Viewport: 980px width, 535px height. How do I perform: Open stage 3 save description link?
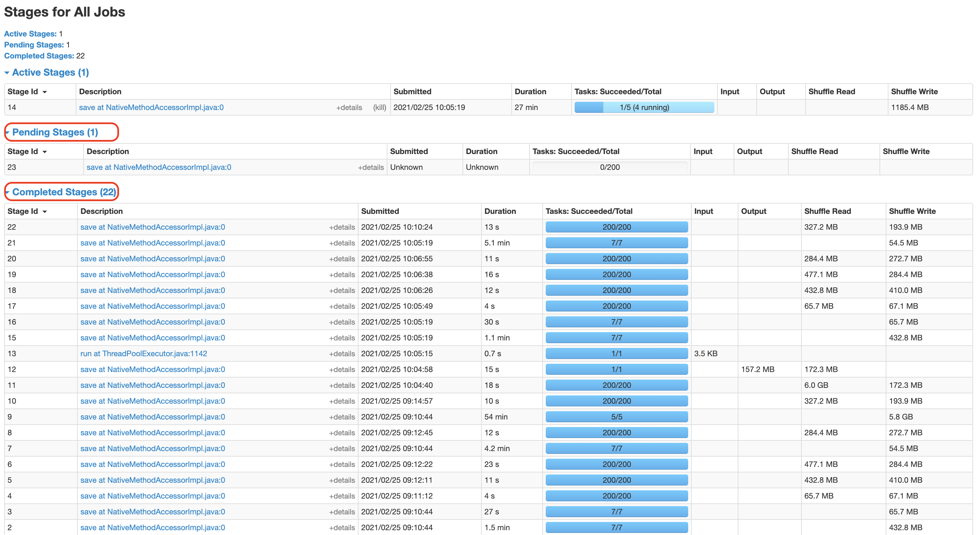click(x=152, y=511)
